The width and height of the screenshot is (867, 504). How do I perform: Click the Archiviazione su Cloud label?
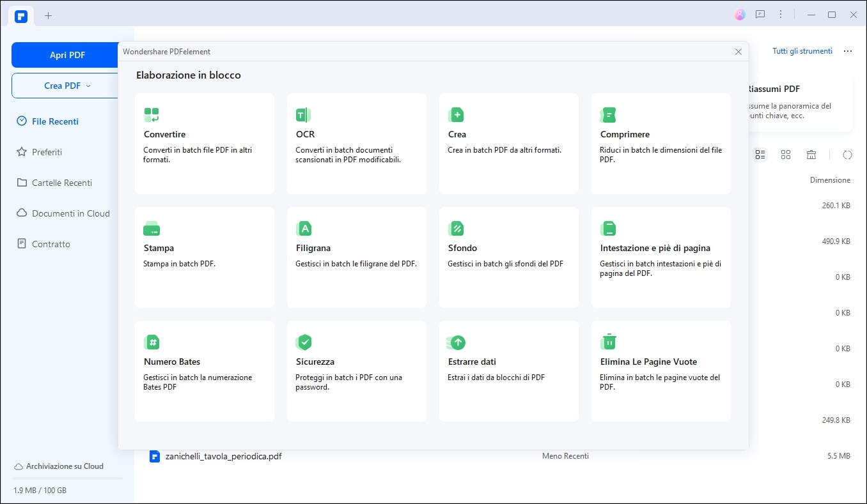coord(65,466)
